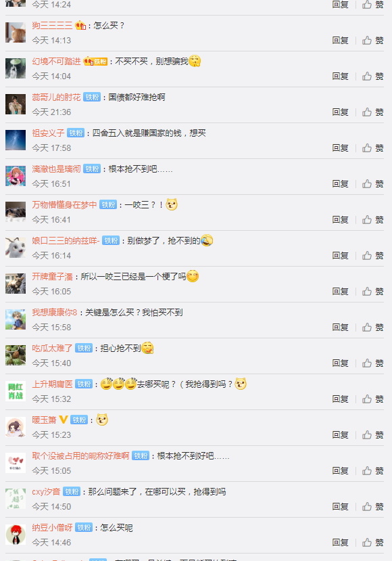Open the 铁粉 badge next to 暖玉箫
The width and height of the screenshot is (392, 561).
[x=79, y=420]
